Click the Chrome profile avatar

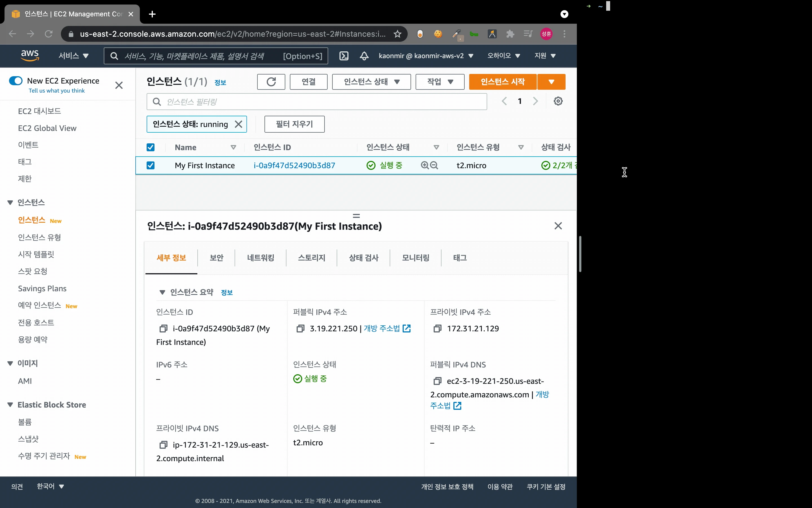coord(546,34)
